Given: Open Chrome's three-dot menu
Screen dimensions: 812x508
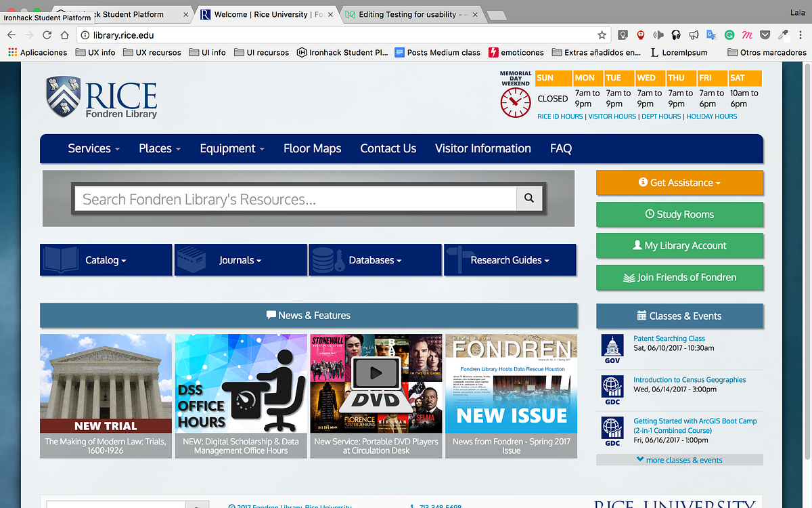Looking at the screenshot, I should [800, 35].
